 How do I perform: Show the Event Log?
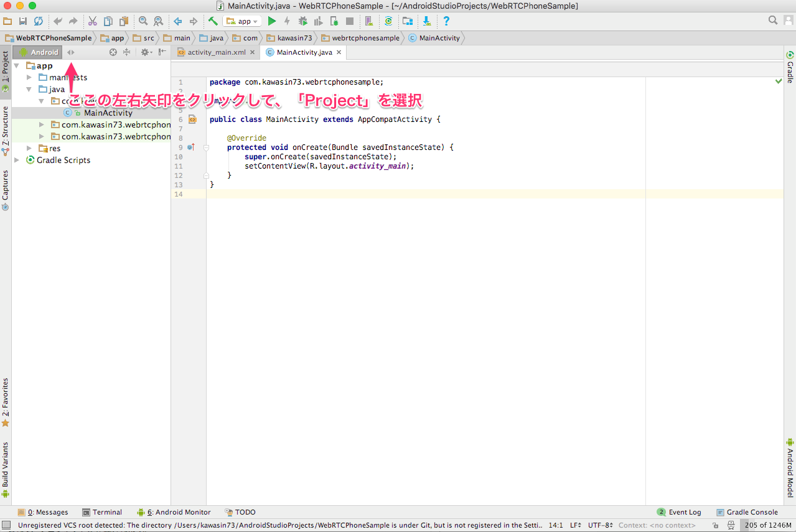pyautogui.click(x=683, y=511)
